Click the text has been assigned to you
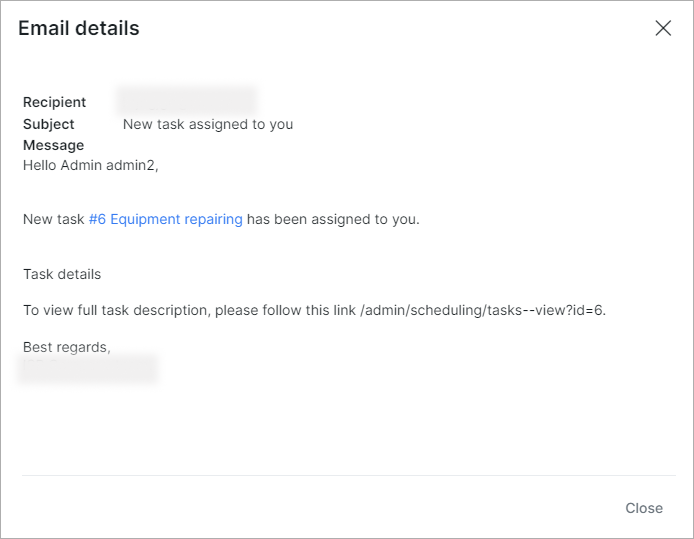 pyautogui.click(x=333, y=219)
